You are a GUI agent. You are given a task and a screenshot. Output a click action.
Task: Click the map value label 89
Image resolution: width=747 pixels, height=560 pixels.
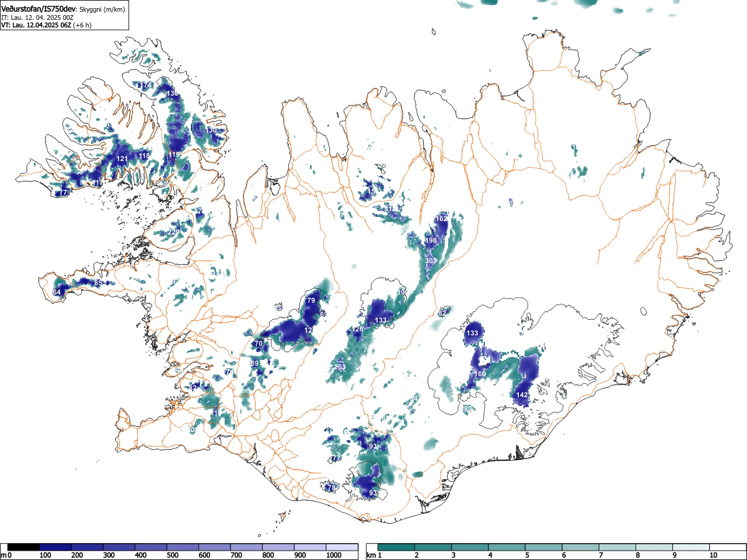point(254,363)
